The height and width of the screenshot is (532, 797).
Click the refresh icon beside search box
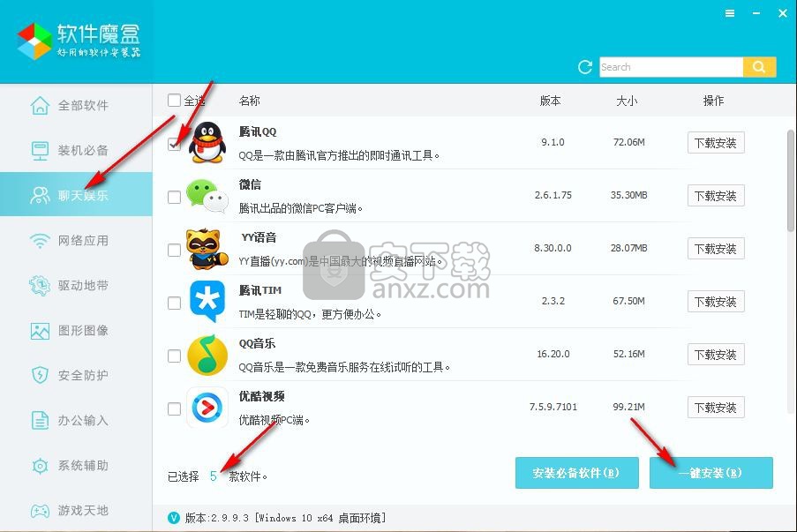click(x=585, y=67)
